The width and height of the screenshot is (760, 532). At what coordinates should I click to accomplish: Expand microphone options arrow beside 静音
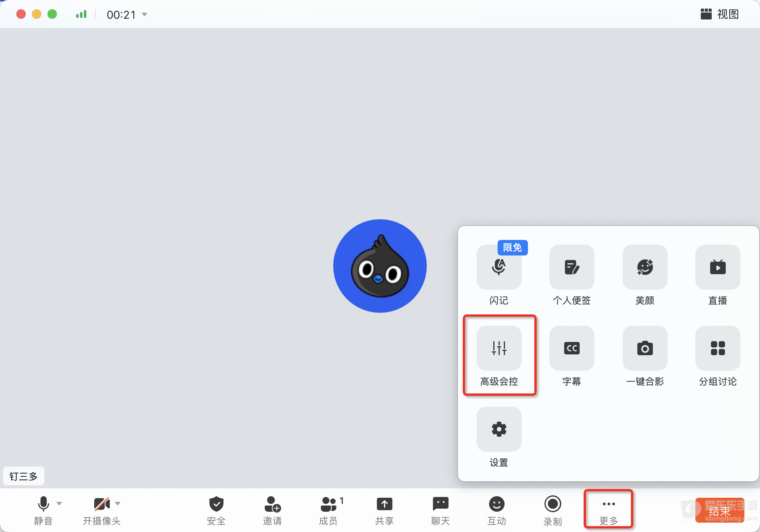59,504
